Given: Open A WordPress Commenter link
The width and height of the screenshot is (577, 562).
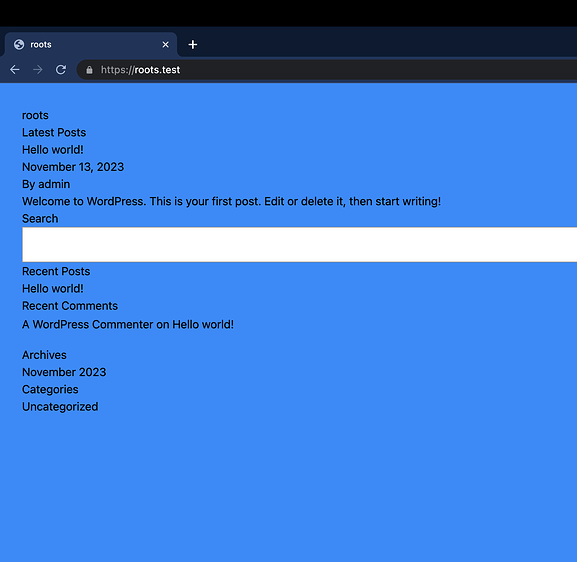Looking at the screenshot, I should point(88,324).
